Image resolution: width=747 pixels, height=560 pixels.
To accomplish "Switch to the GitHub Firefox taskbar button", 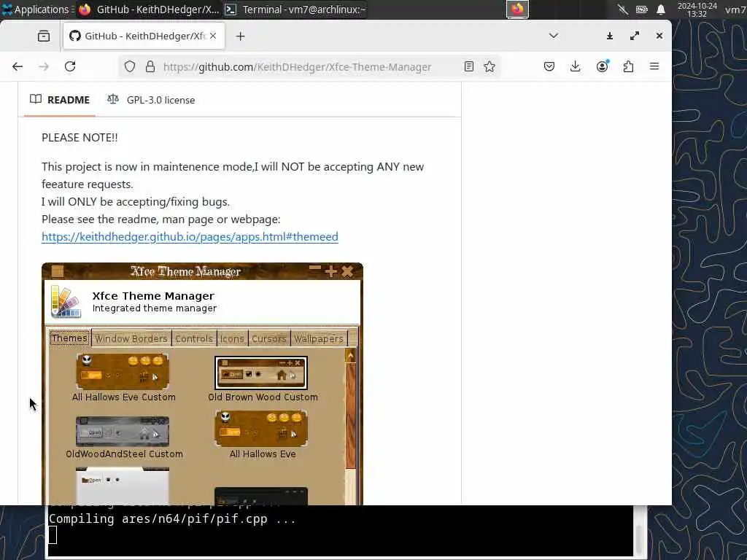I will [x=149, y=9].
